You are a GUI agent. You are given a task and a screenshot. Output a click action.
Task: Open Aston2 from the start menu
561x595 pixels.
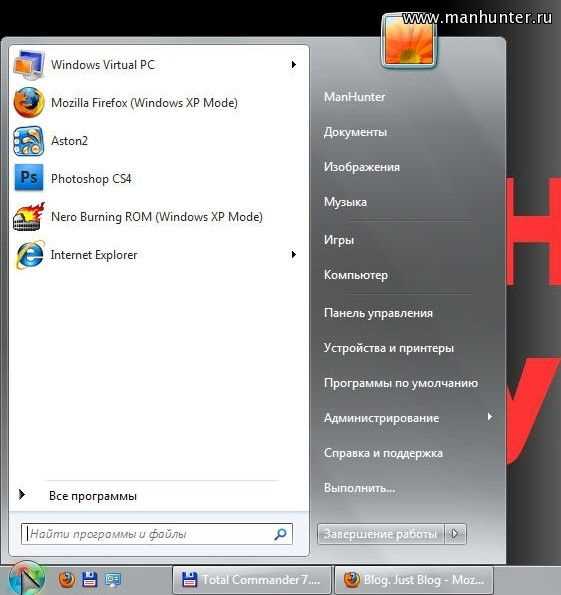[158, 141]
